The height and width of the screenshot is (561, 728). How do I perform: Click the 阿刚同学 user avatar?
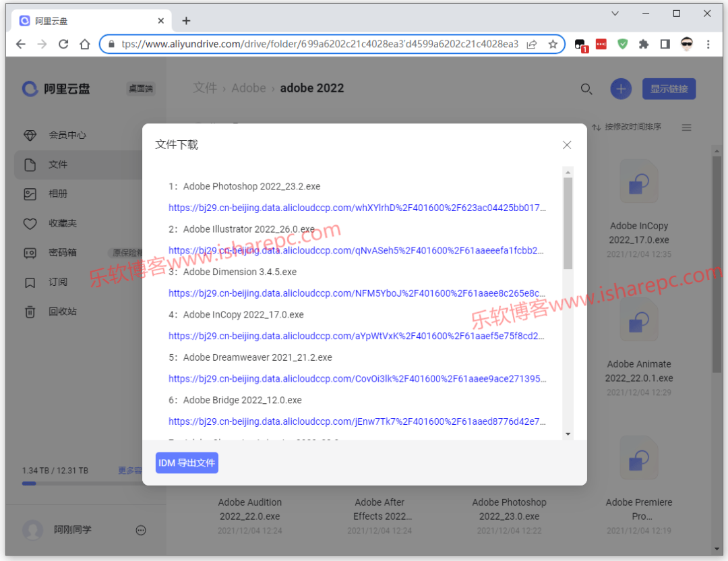coord(32,530)
